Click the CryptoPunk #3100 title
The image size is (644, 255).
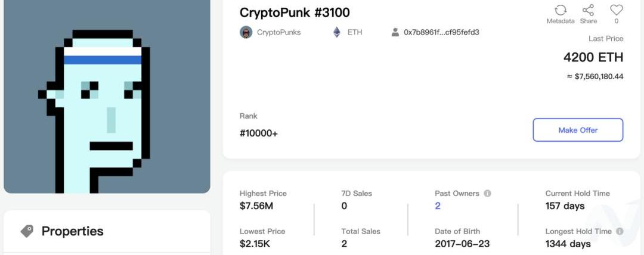(295, 13)
